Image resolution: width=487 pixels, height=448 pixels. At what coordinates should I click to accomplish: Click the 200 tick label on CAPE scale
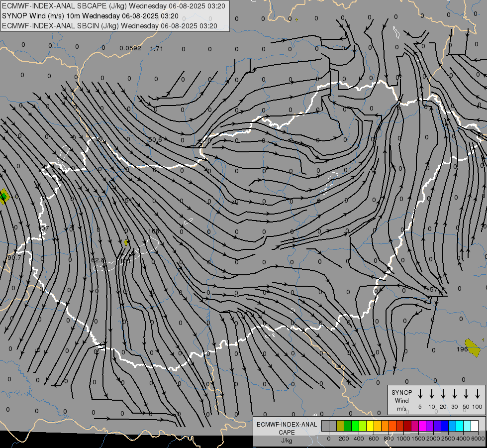pyautogui.click(x=344, y=439)
